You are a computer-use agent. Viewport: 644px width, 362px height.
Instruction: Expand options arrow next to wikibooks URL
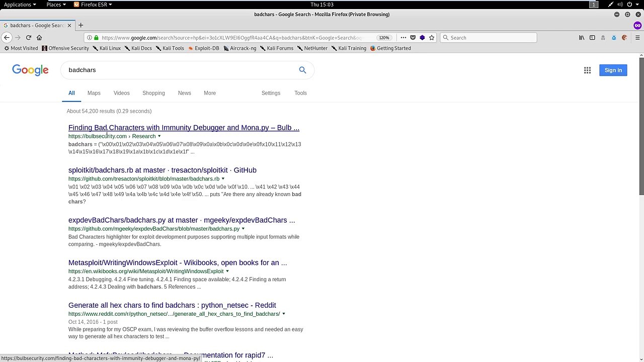click(x=227, y=271)
